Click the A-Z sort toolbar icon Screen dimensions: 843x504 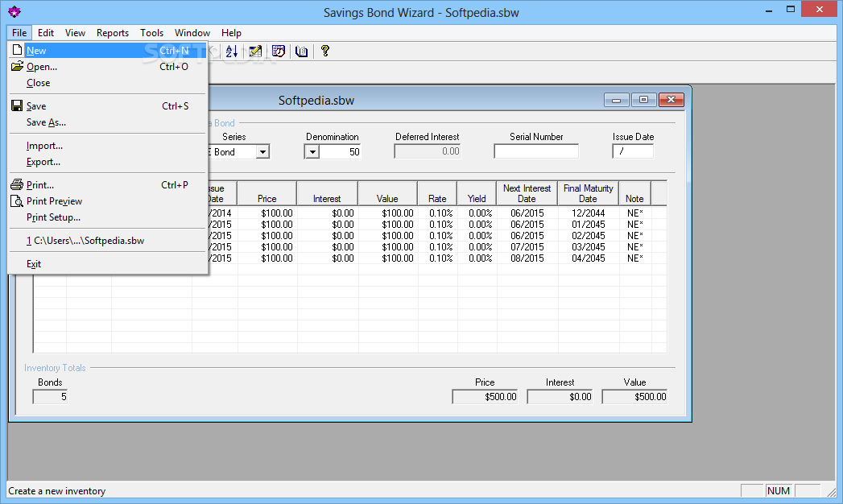click(x=232, y=51)
